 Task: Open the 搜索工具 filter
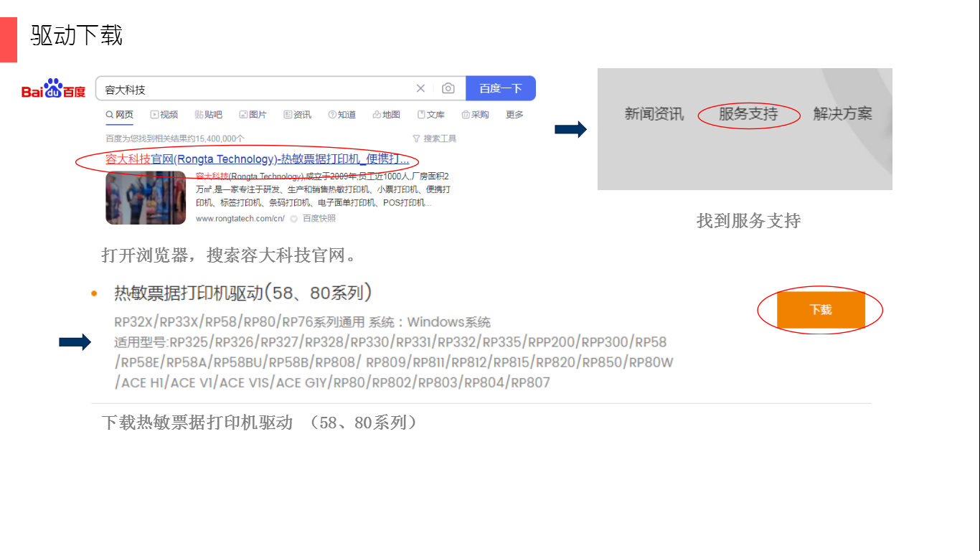[x=435, y=138]
